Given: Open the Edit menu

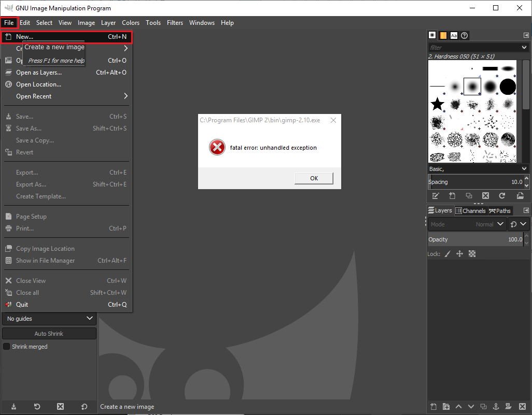Looking at the screenshot, I should click(25, 23).
